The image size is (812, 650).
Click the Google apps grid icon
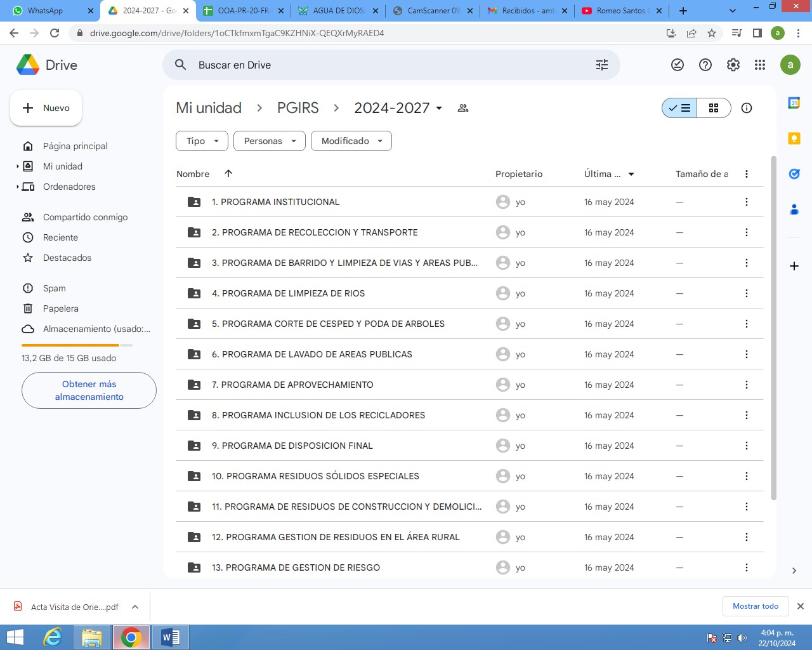point(760,65)
